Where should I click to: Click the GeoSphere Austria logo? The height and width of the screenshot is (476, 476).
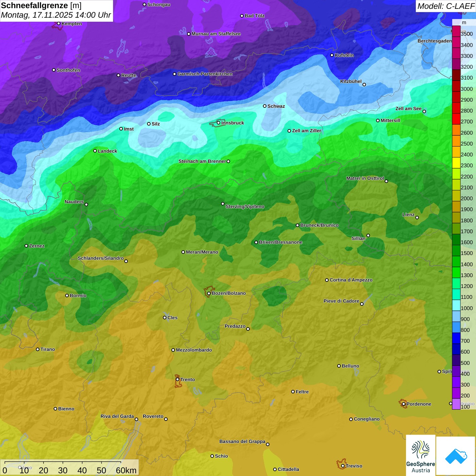tap(421, 456)
